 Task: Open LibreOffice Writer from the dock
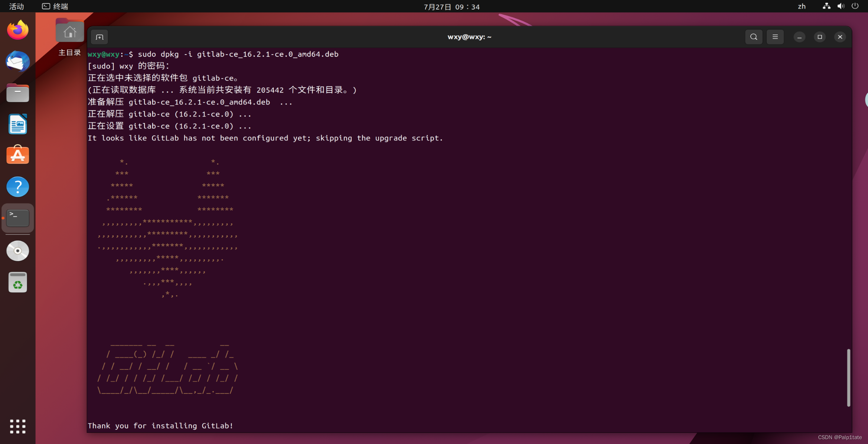17,124
